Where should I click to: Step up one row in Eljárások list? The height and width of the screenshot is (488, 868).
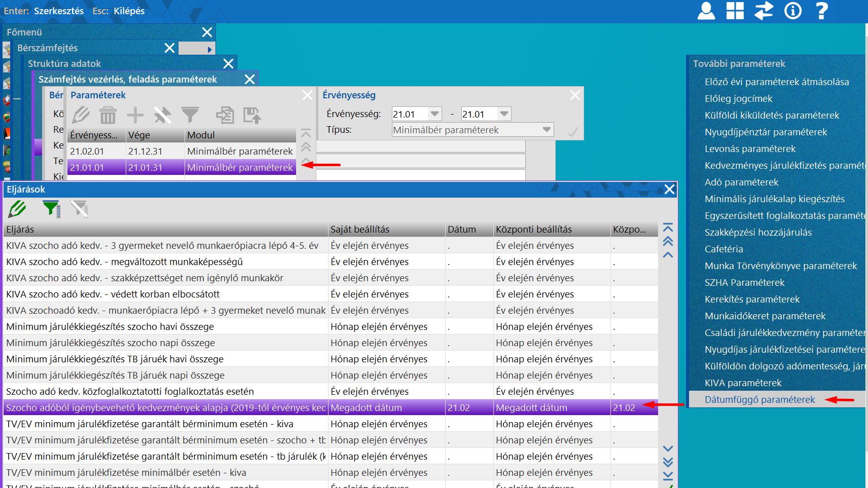coord(668,254)
